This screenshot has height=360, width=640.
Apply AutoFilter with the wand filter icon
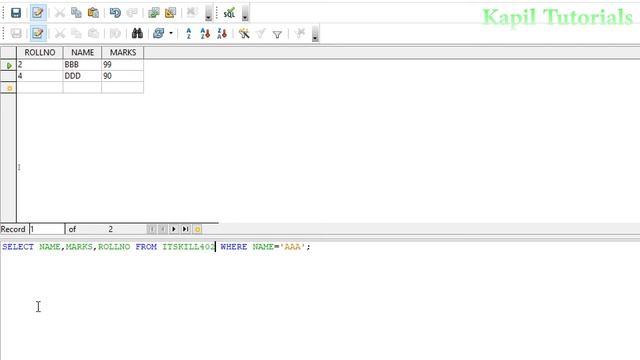pos(244,33)
